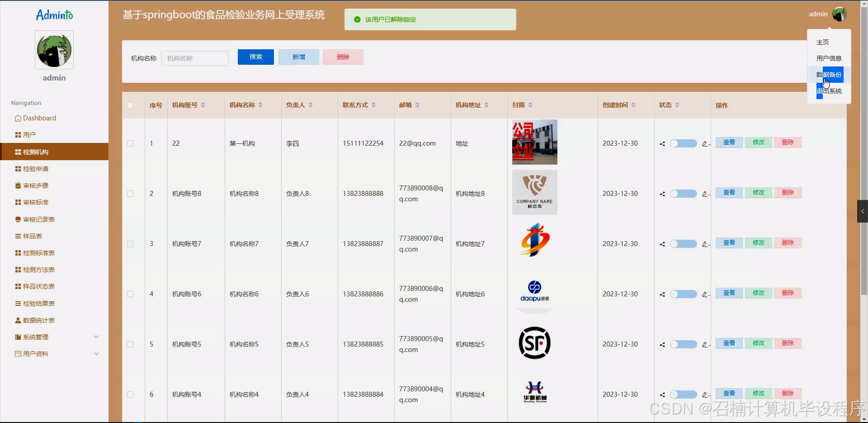Click the 用户资料 card icon
868x423 pixels.
point(18,354)
